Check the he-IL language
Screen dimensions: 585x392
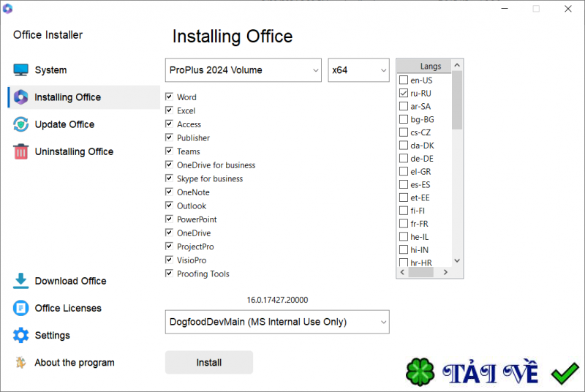pyautogui.click(x=404, y=236)
